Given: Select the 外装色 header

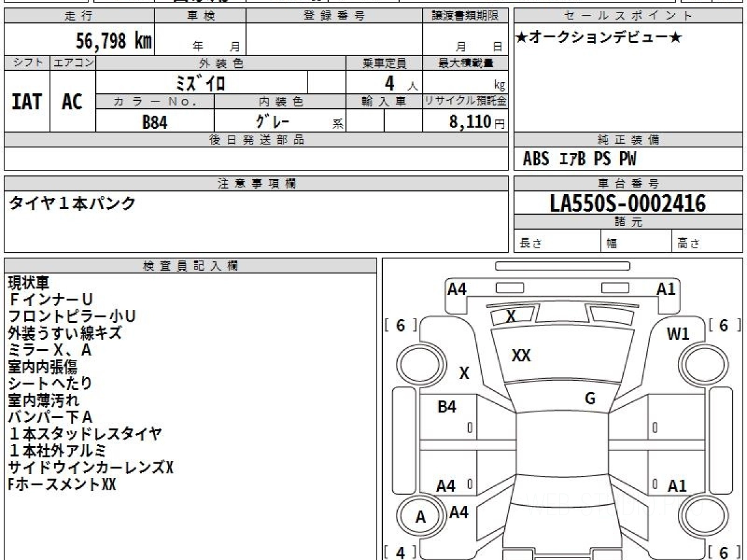Looking at the screenshot, I should click(x=221, y=63).
